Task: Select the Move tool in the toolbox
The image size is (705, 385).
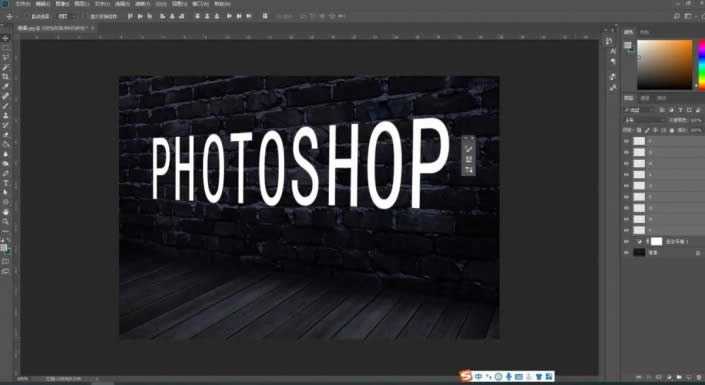Action: click(x=5, y=38)
